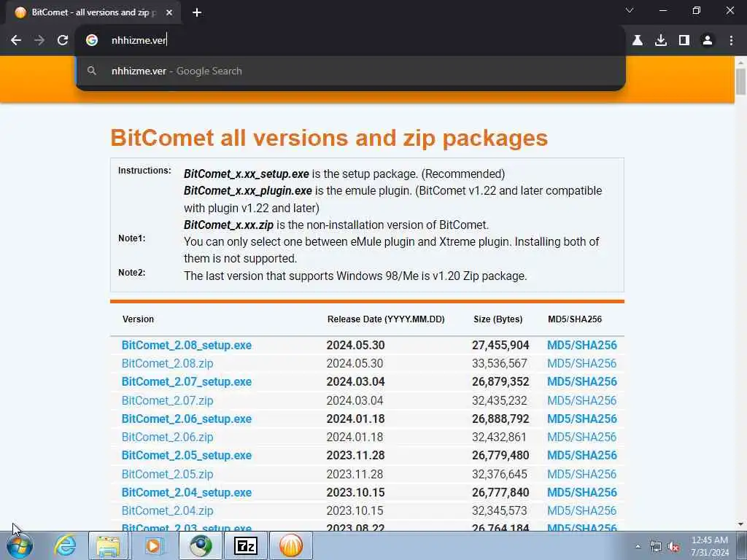
Task: Open MD5/SHA256 for BitComet_2.04.zip
Action: click(x=581, y=510)
